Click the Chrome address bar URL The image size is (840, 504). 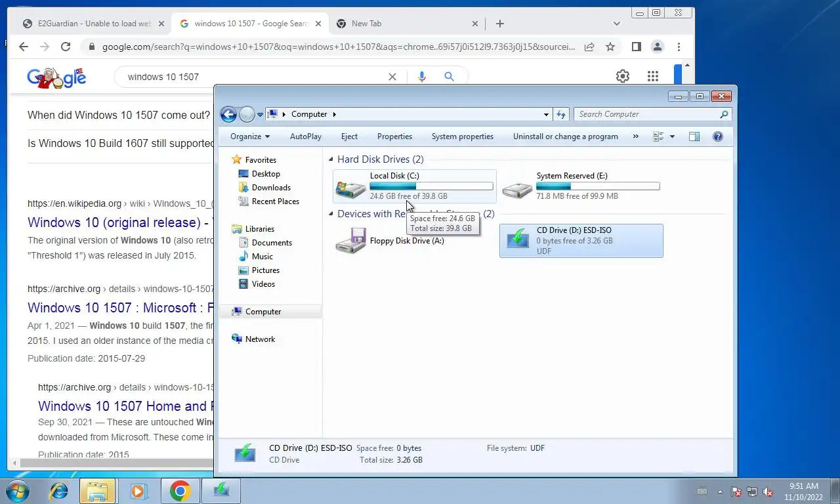coord(339,47)
